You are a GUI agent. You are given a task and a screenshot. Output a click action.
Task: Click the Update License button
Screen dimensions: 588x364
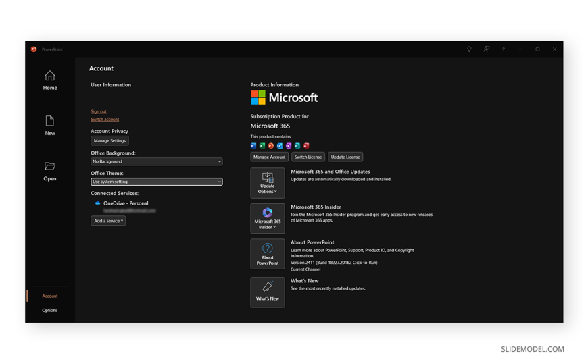[345, 157]
